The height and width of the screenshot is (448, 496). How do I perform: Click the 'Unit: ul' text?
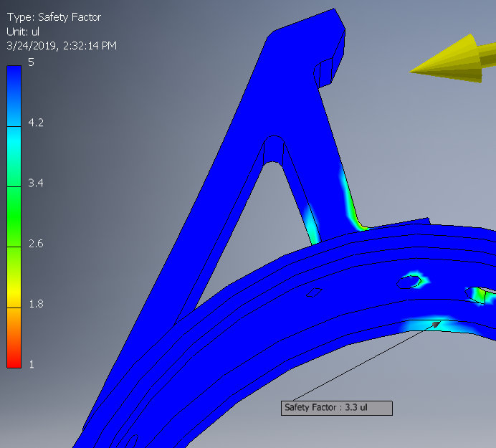click(x=23, y=32)
